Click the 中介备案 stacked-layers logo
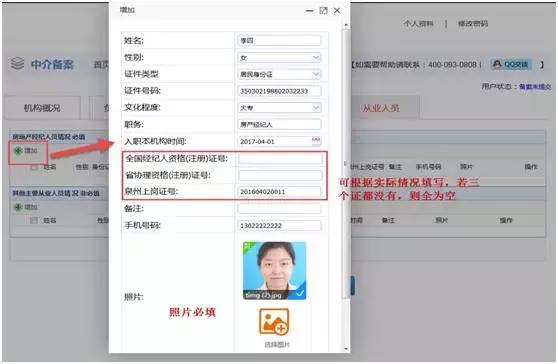 pyautogui.click(x=17, y=64)
